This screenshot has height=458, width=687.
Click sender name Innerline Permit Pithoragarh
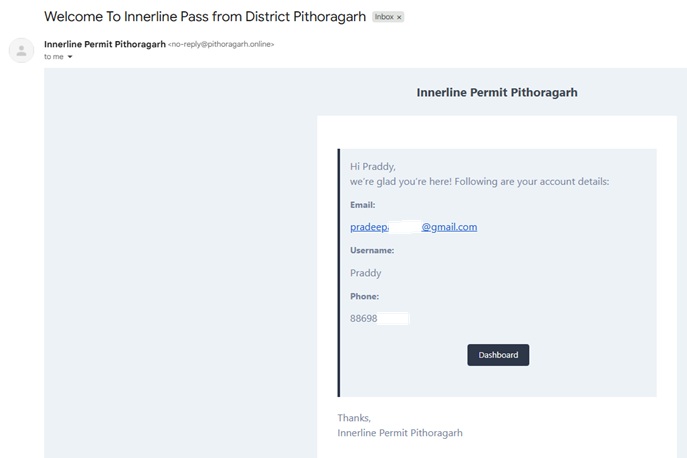click(x=105, y=44)
